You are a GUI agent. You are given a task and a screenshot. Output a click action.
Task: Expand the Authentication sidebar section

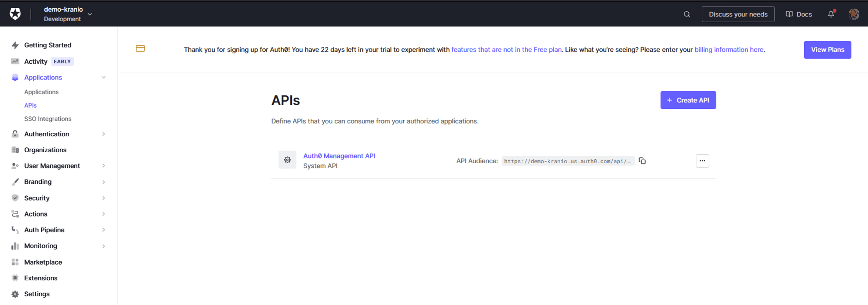point(103,134)
